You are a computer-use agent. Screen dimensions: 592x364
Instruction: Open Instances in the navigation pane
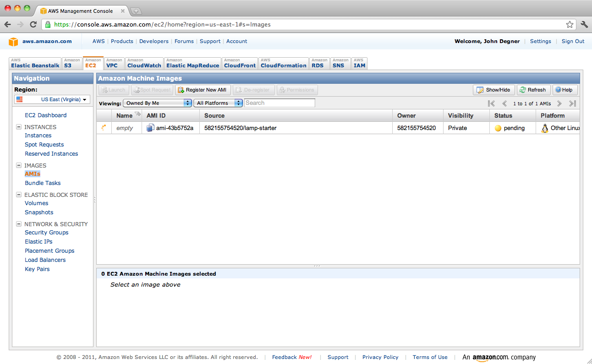click(38, 136)
